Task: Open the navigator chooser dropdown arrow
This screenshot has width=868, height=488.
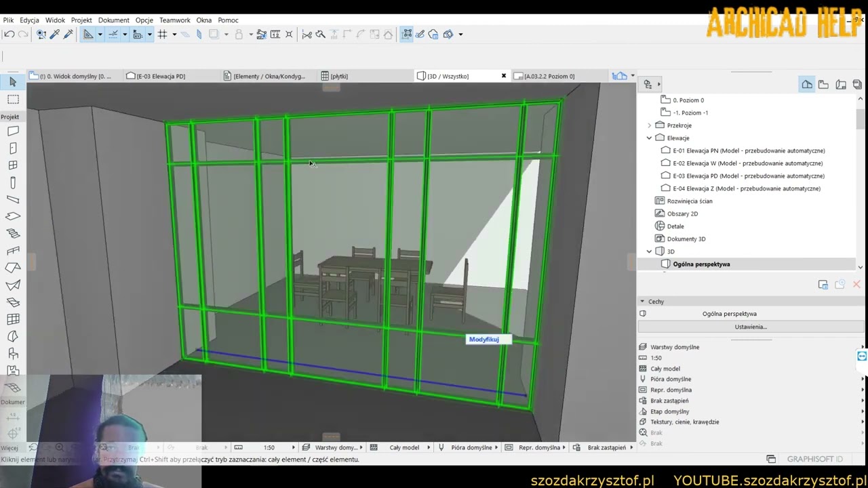Action: tap(658, 85)
